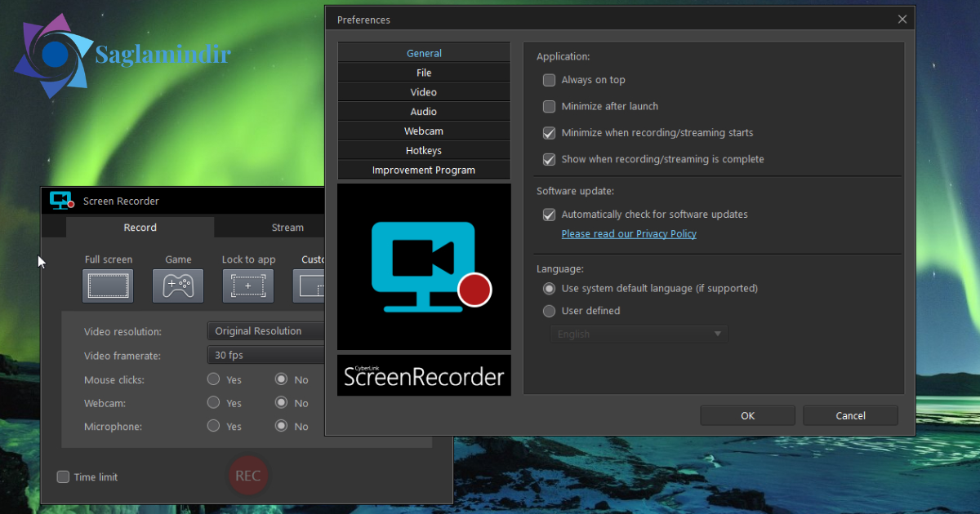This screenshot has width=980, height=514.
Task: Select Use system default language radio button
Action: (550, 289)
